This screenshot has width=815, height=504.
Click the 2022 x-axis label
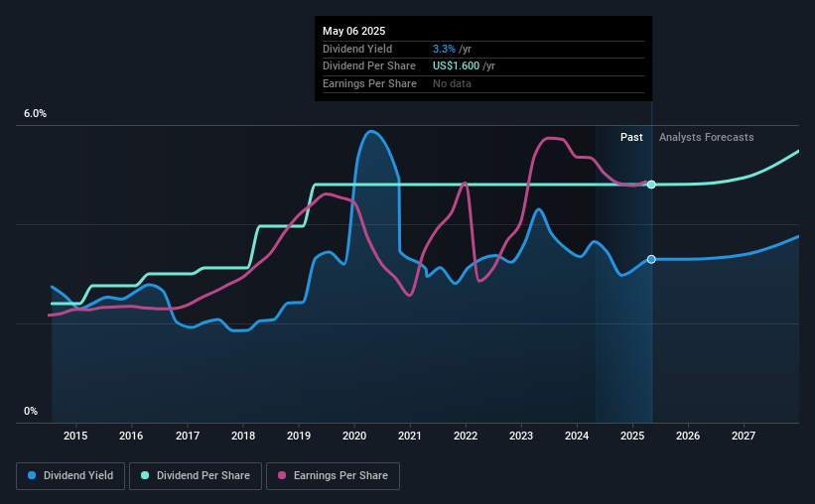[x=466, y=436]
